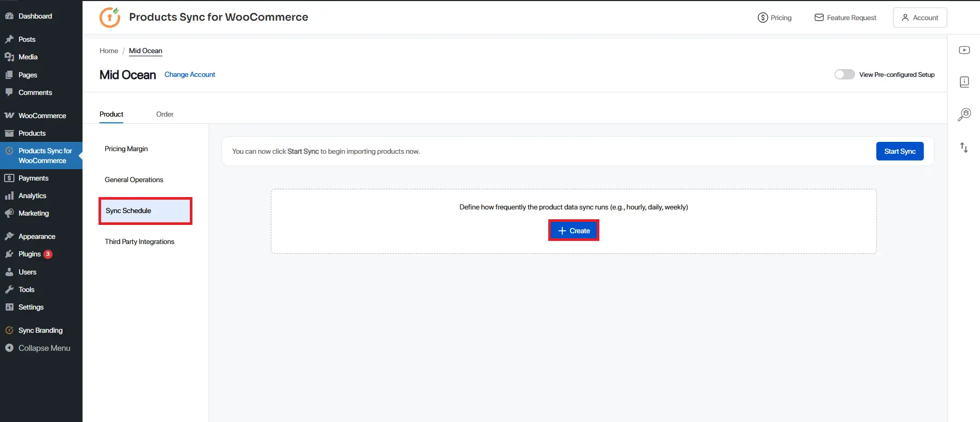Screen dimensions: 980x422
Task: Click the 'You can now click Start Sync' message
Action: coord(326,151)
